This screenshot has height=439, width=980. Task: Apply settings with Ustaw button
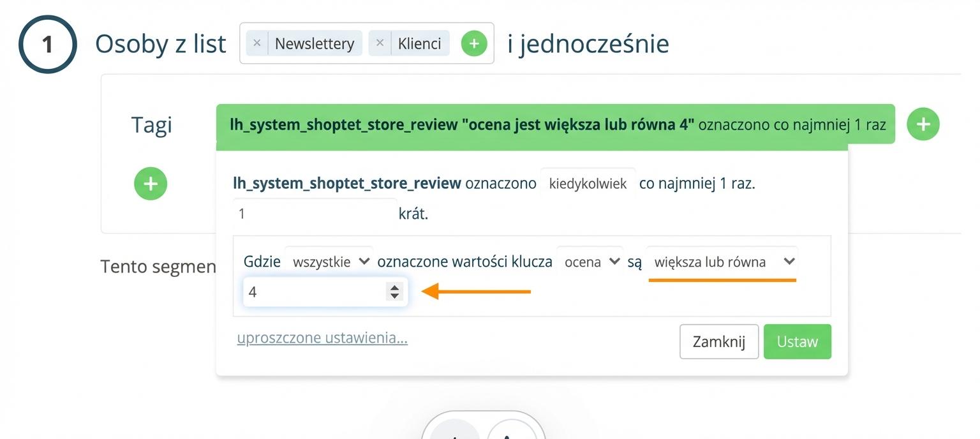point(798,341)
